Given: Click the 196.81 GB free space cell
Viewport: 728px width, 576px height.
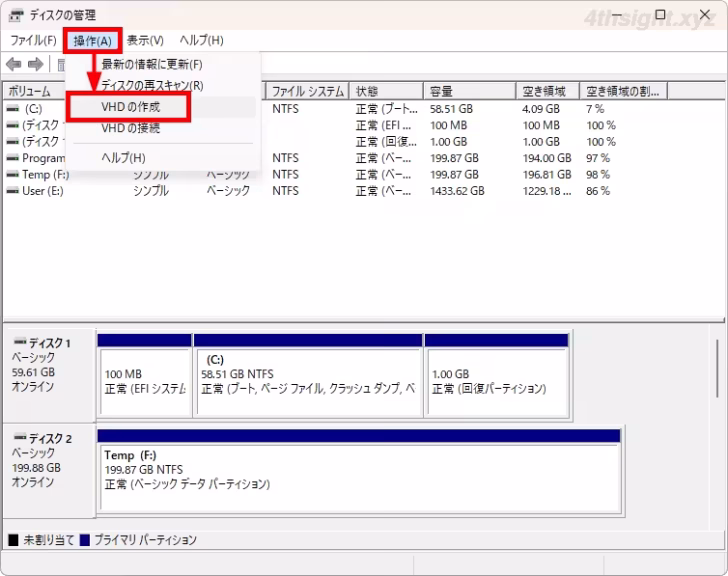Looking at the screenshot, I should pos(547,175).
